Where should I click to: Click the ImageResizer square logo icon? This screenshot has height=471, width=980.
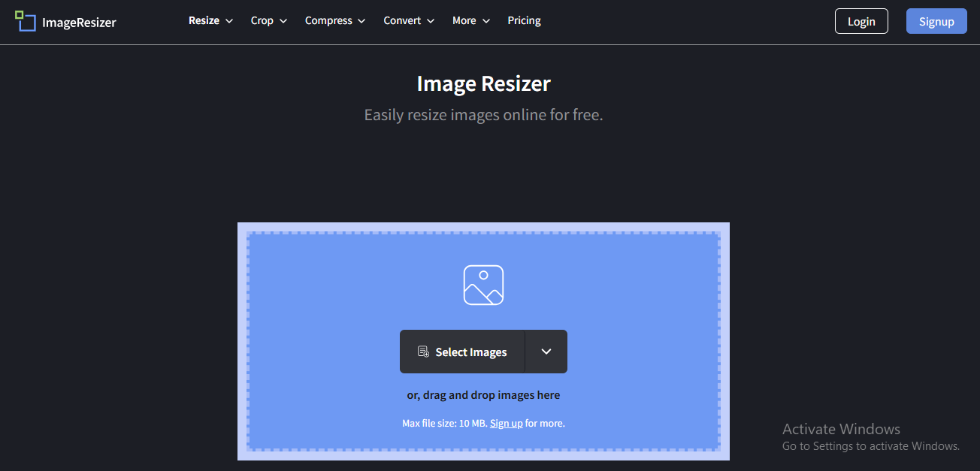[25, 21]
